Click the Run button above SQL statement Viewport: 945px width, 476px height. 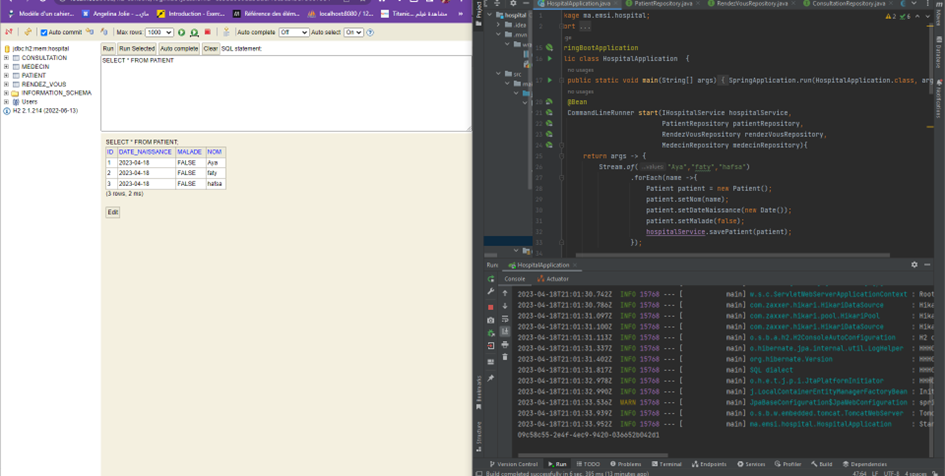point(108,48)
